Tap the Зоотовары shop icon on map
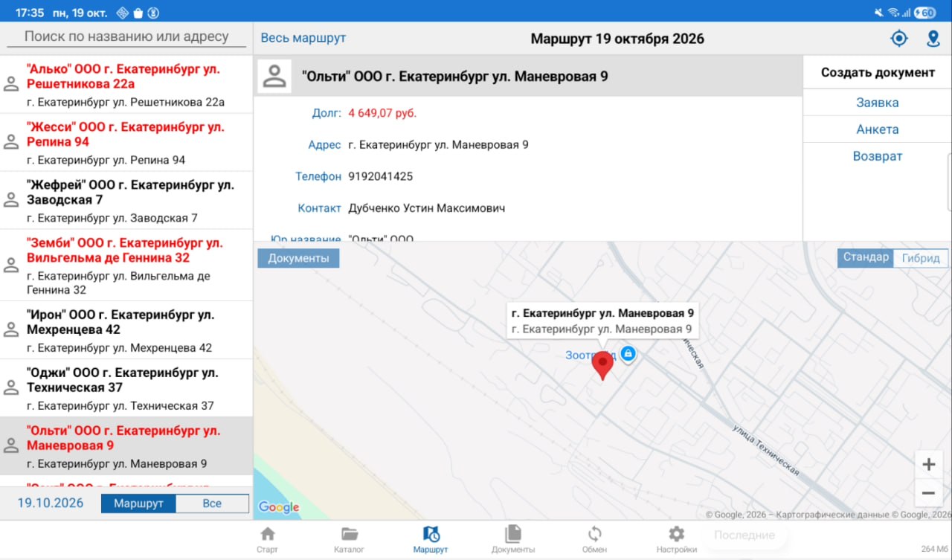Image resolution: width=952 pixels, height=560 pixels. (x=628, y=354)
